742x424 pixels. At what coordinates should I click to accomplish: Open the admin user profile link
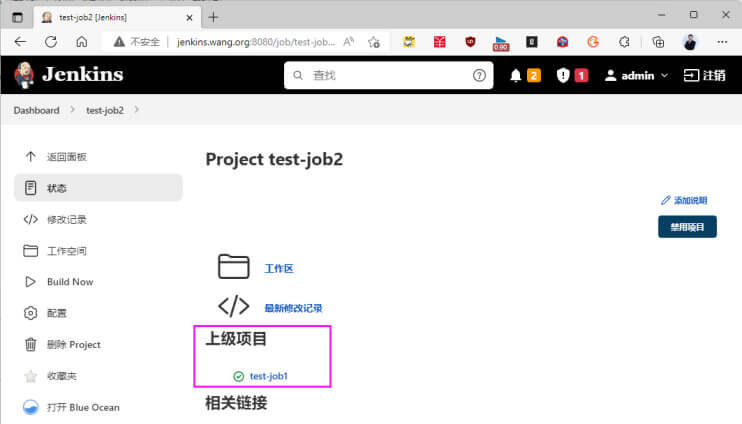[x=630, y=75]
